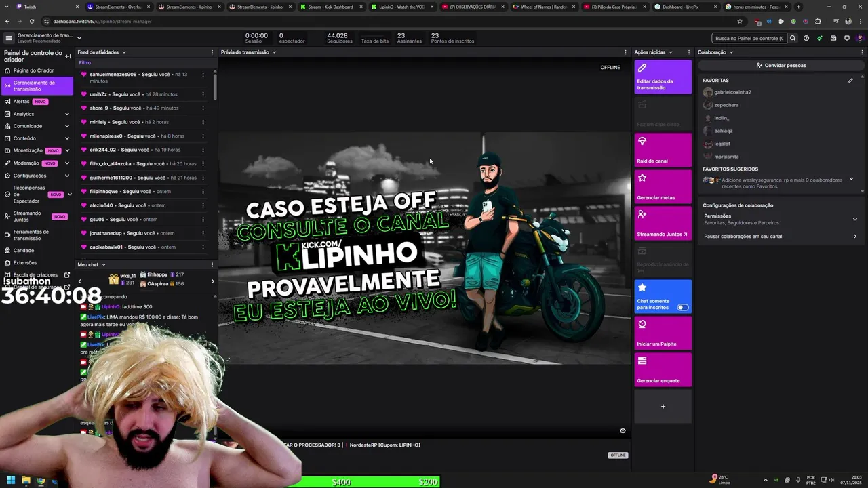Image resolution: width=868 pixels, height=488 pixels.
Task: Open options for samuelmenezes908 follow entry
Action: (x=203, y=75)
